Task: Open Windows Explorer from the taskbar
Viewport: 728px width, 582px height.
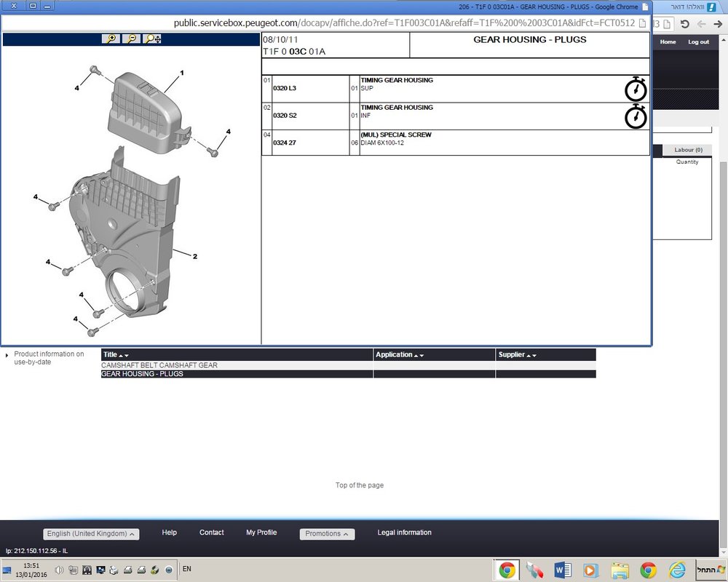Action: [620, 570]
